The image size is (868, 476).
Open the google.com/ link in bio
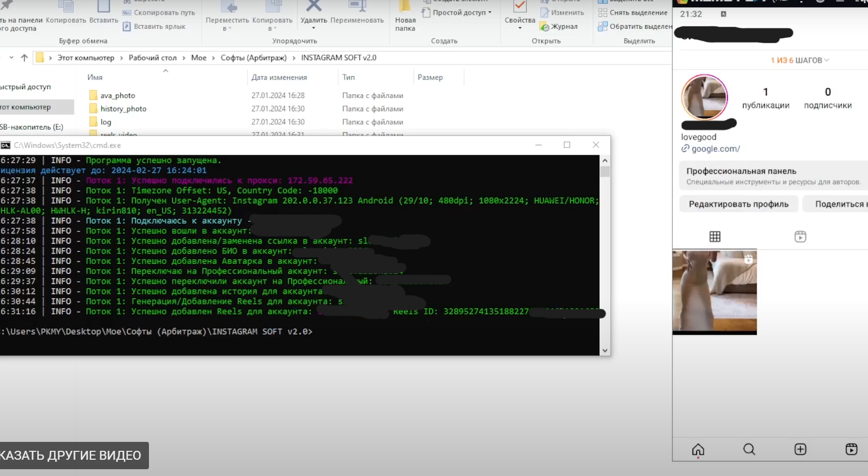(715, 149)
